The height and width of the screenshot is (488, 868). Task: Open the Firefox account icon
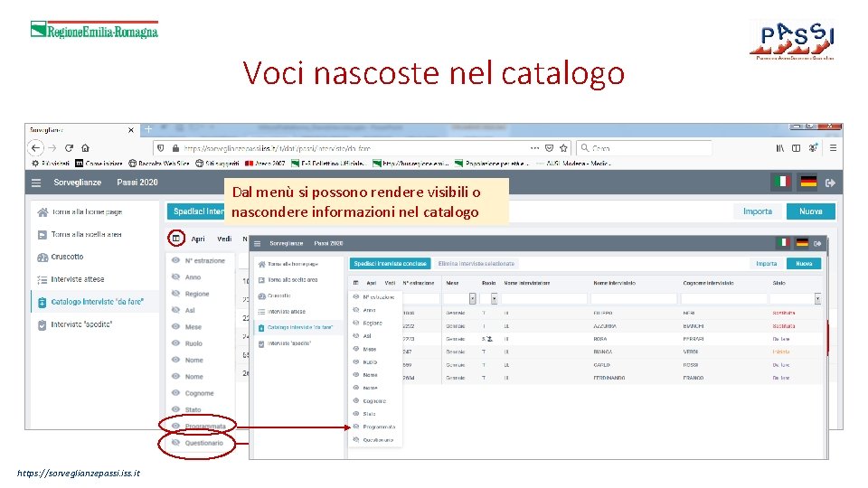pyautogui.click(x=813, y=148)
